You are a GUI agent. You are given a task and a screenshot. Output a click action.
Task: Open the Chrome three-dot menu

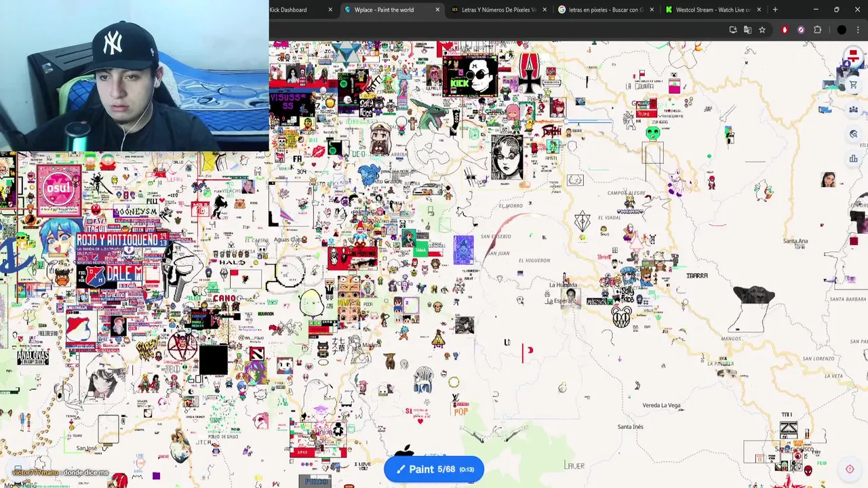pos(858,30)
